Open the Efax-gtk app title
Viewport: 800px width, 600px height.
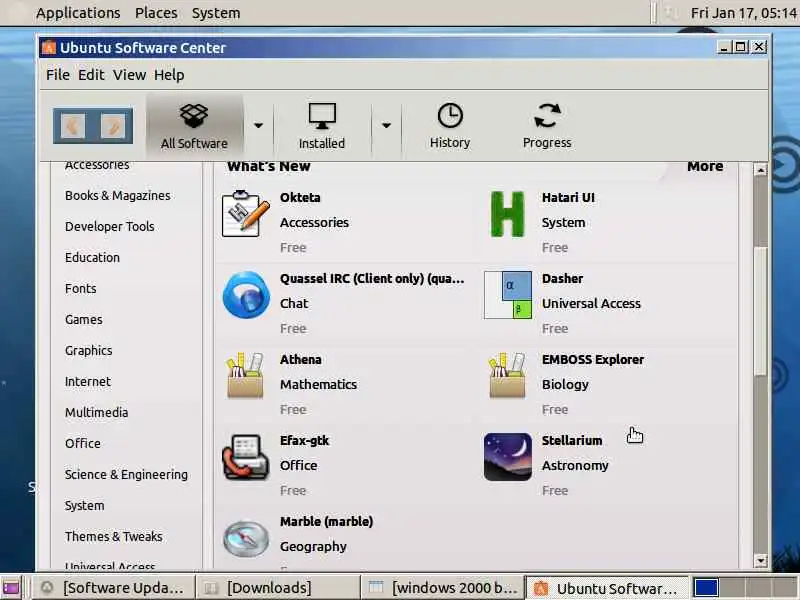click(305, 441)
